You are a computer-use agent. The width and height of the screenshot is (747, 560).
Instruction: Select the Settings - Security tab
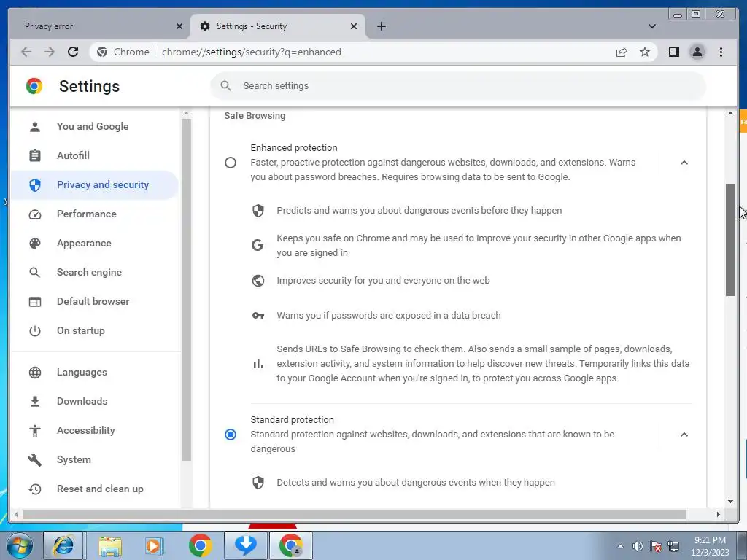(x=278, y=26)
